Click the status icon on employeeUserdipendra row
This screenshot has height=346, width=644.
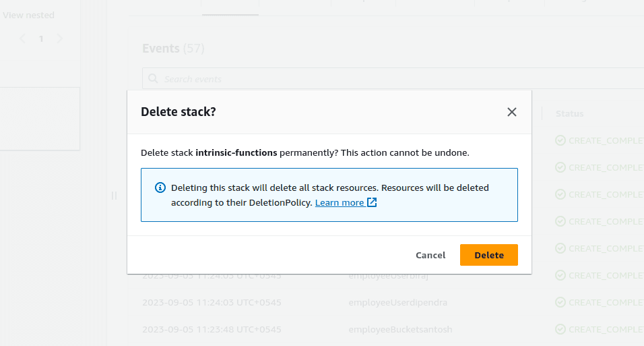(x=560, y=302)
